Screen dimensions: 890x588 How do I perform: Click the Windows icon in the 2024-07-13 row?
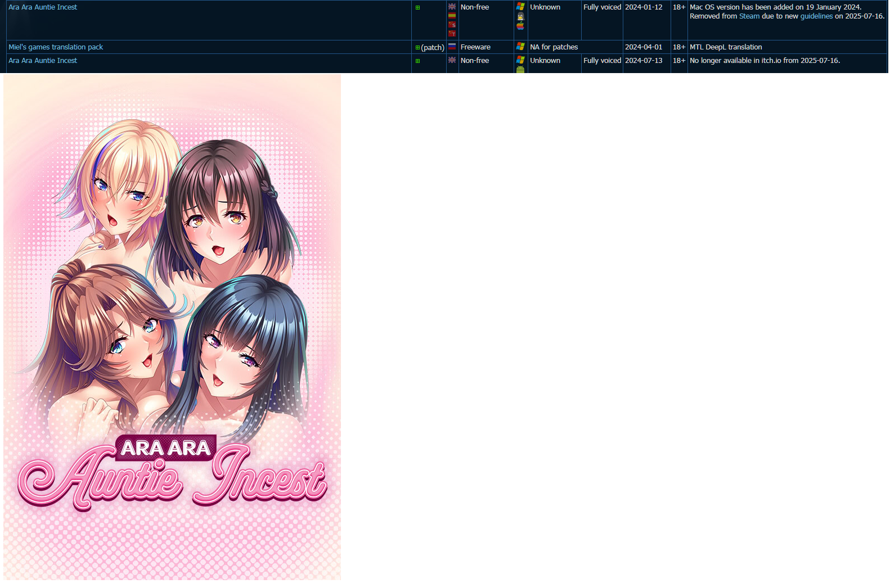pos(520,60)
